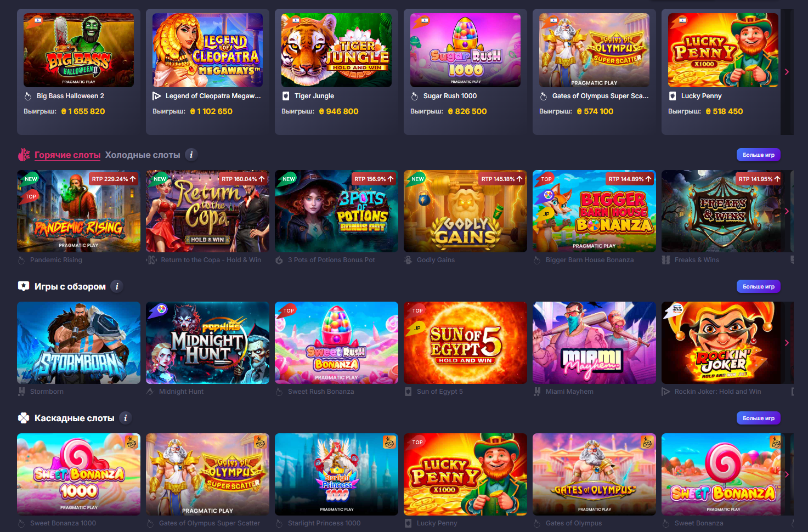Click Больше игр button for Игры с обзором

[x=759, y=286]
